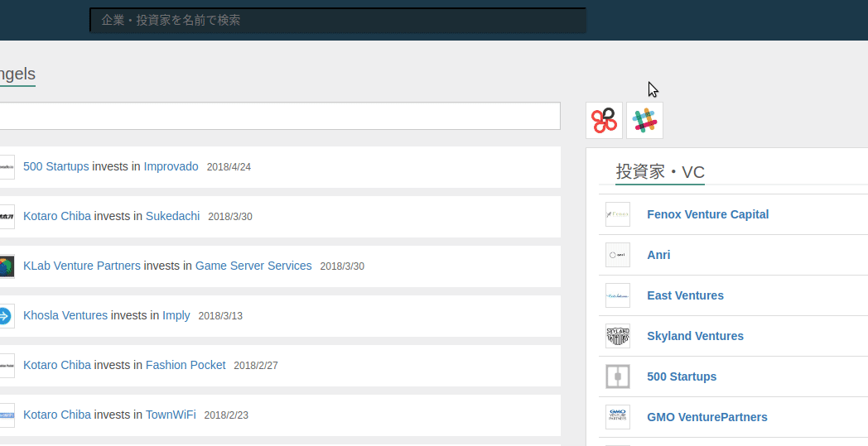Viewport: 868px width, 446px height.
Task: Click the GMO VenturePartners logo thumbnail
Action: [618, 417]
